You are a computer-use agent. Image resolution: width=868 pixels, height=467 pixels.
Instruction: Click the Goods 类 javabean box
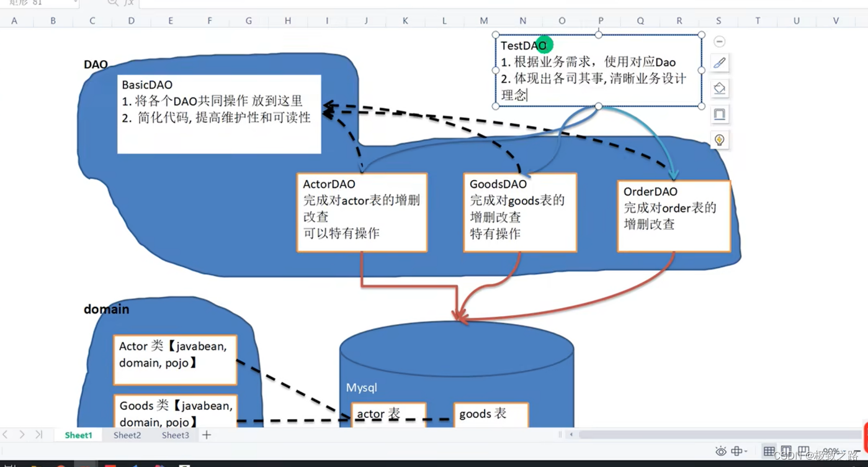(x=176, y=410)
